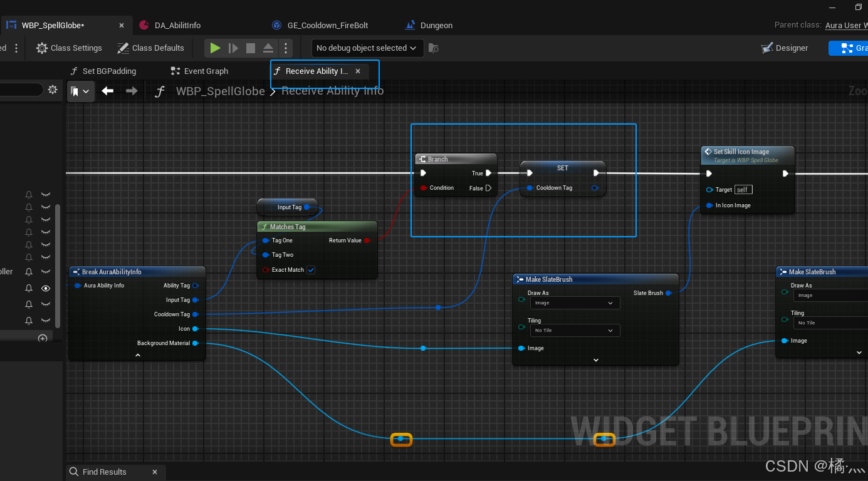Click the Tag Two pin on Matches Tag
The image size is (868, 481).
pos(266,255)
